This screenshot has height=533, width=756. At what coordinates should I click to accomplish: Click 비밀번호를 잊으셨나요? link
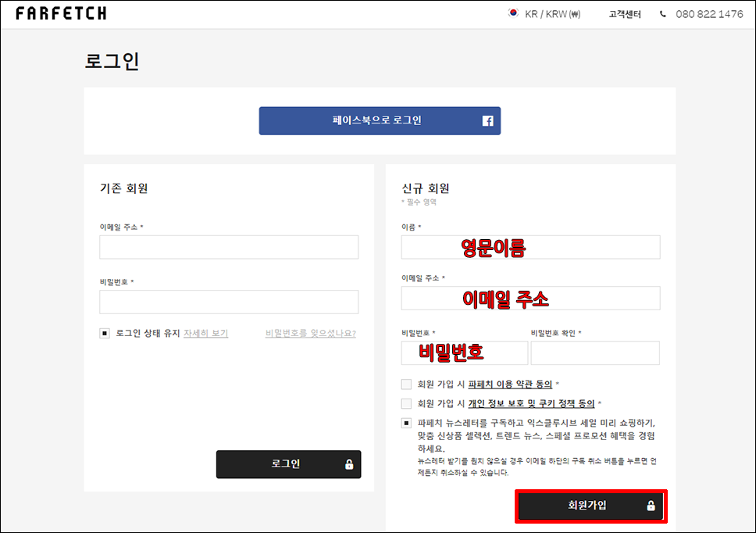point(311,333)
